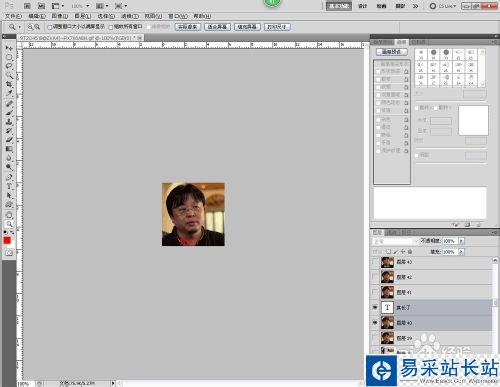
Task: Check the 双重画笔 brush option
Action: tap(378, 95)
